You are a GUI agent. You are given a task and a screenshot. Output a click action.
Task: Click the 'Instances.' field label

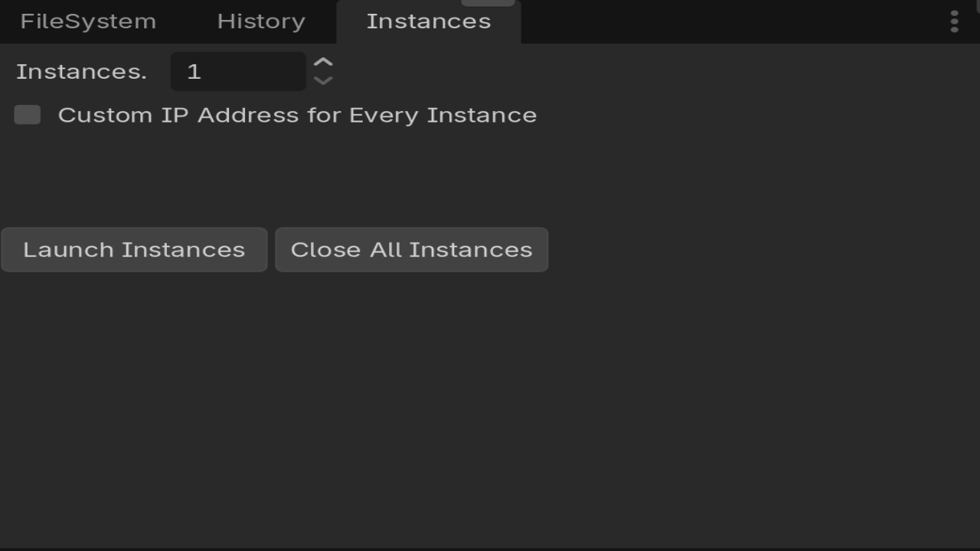pos(81,72)
